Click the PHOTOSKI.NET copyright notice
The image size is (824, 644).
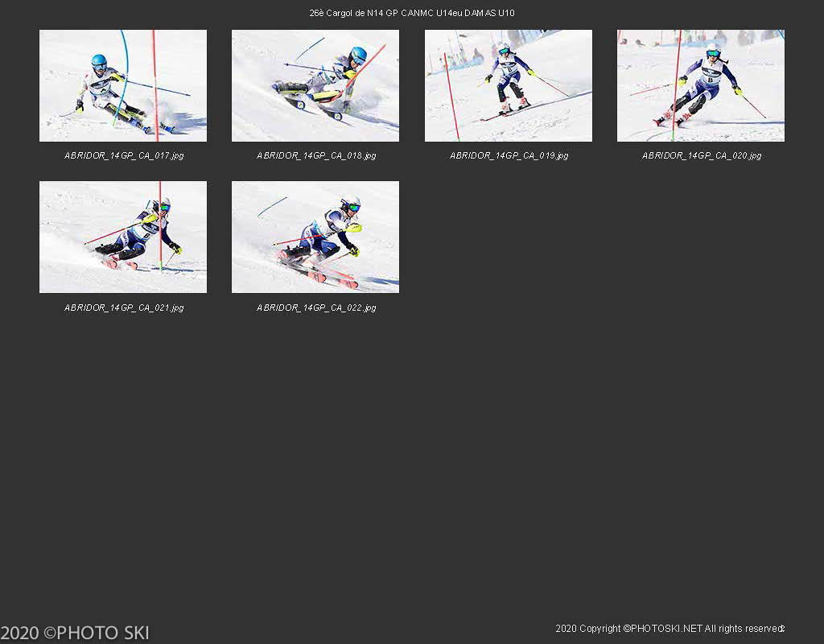[667, 629]
